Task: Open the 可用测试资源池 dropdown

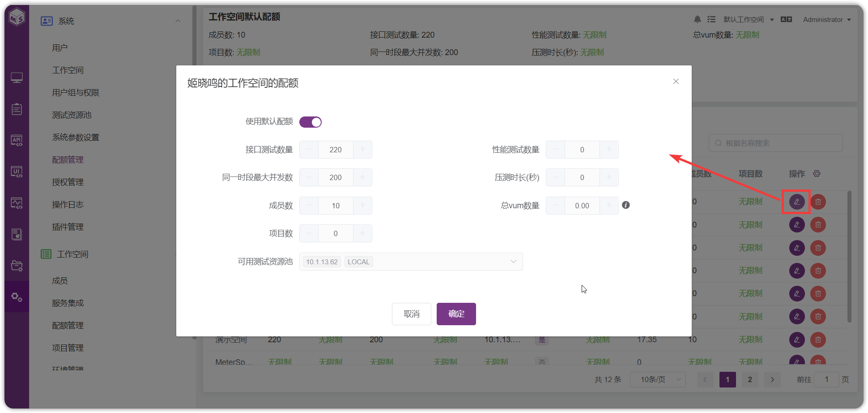Action: click(411, 262)
